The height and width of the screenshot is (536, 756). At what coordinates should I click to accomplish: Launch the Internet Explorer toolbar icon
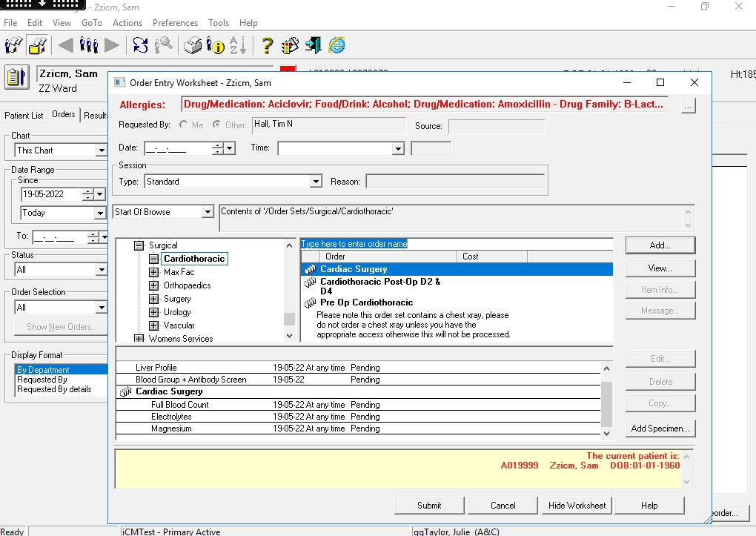pos(336,45)
